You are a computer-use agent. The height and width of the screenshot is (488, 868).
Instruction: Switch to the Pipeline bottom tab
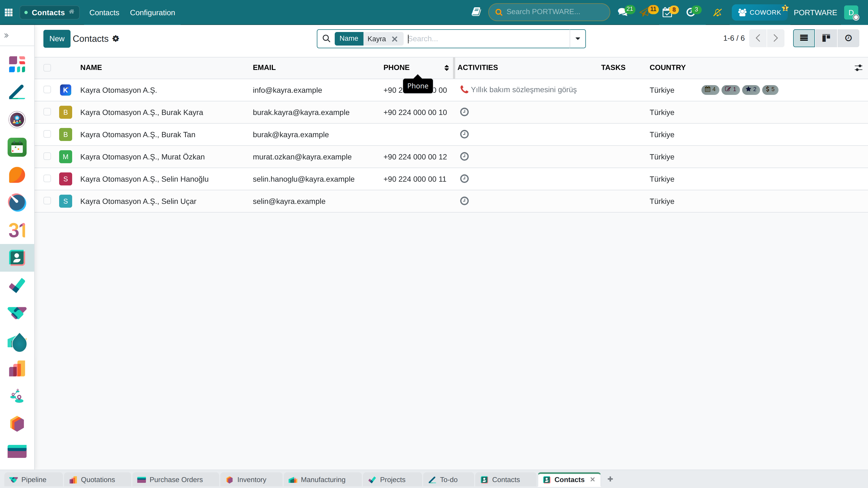(33, 480)
